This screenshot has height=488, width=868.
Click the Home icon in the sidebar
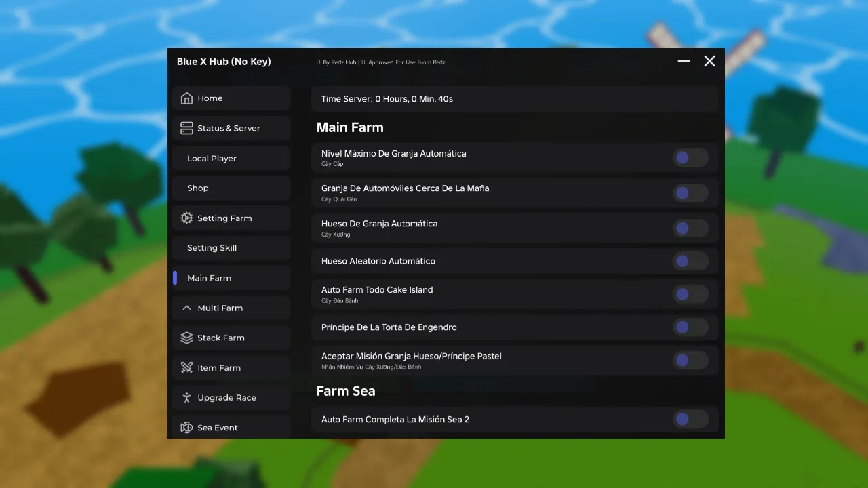[x=187, y=98]
